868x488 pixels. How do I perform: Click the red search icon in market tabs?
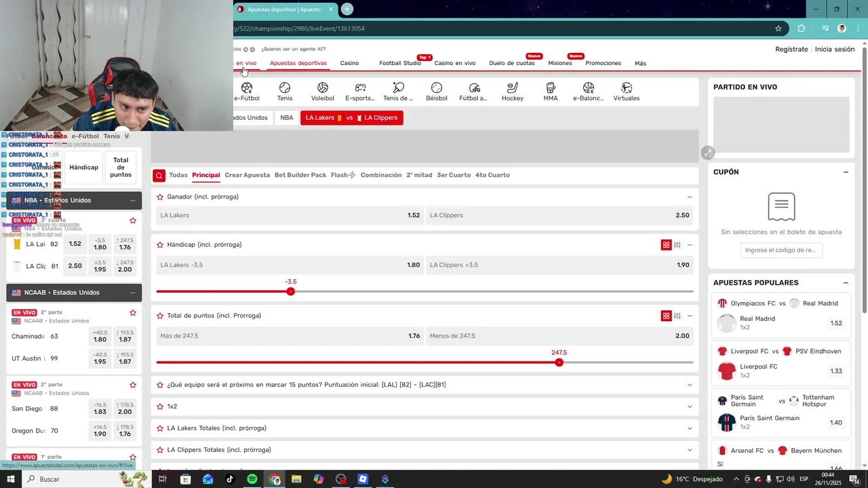pos(159,176)
